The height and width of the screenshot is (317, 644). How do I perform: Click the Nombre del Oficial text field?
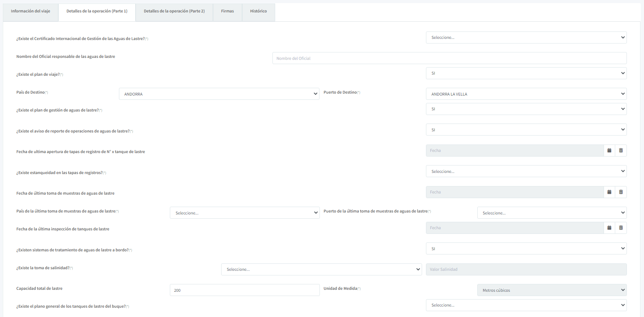(449, 58)
